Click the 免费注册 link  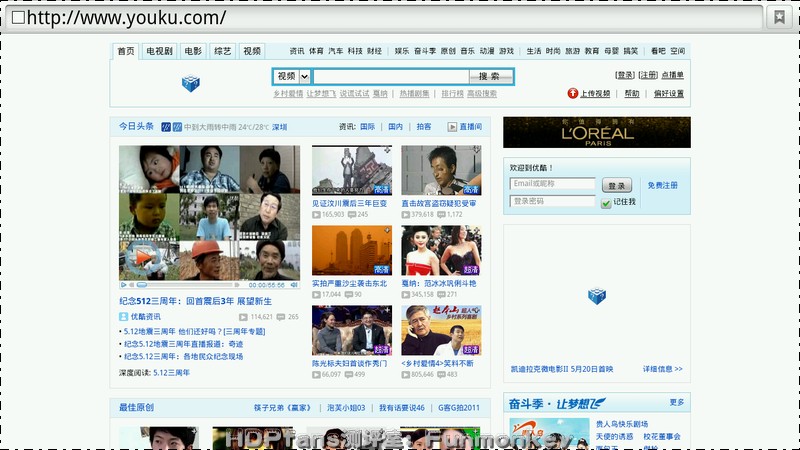(663, 185)
